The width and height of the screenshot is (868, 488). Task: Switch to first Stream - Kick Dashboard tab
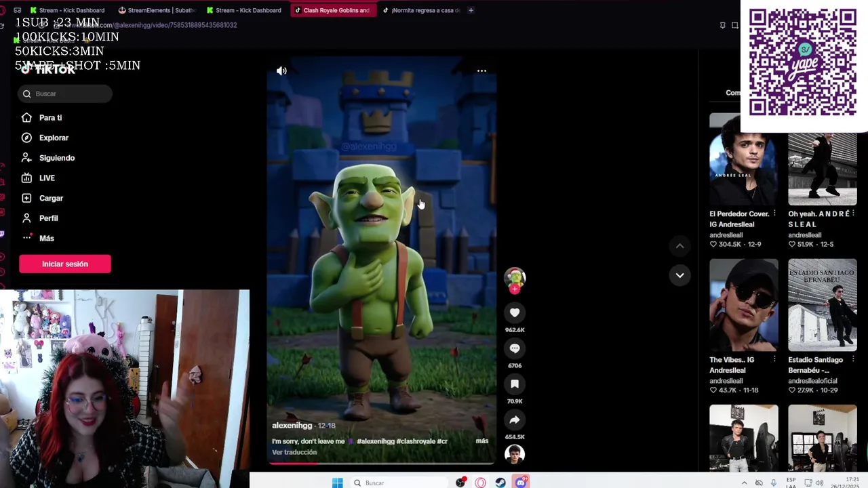(x=67, y=10)
